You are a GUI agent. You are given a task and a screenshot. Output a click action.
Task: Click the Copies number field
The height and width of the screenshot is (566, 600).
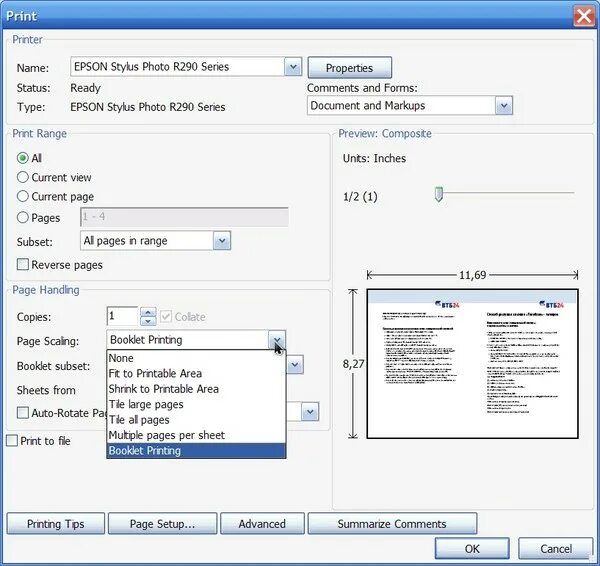(122, 316)
